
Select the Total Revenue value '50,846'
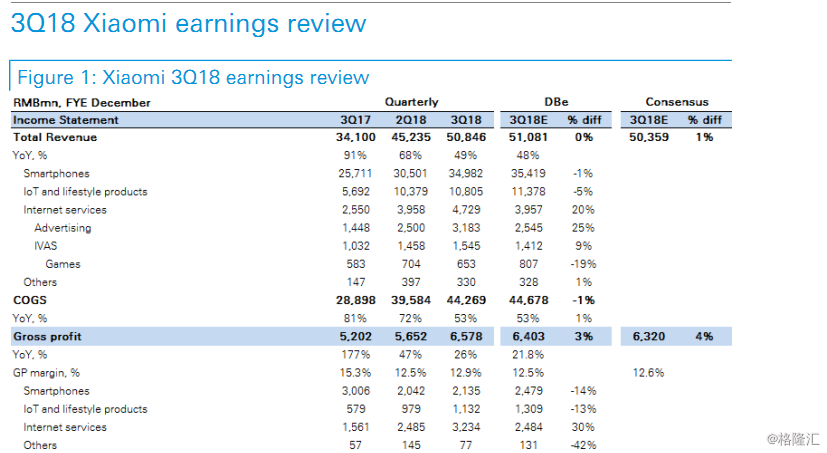point(466,138)
